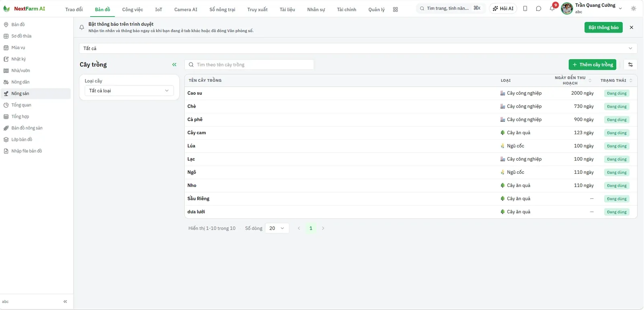Click the Đang dùng status of Lúa
This screenshot has height=310, width=644.
617,146
